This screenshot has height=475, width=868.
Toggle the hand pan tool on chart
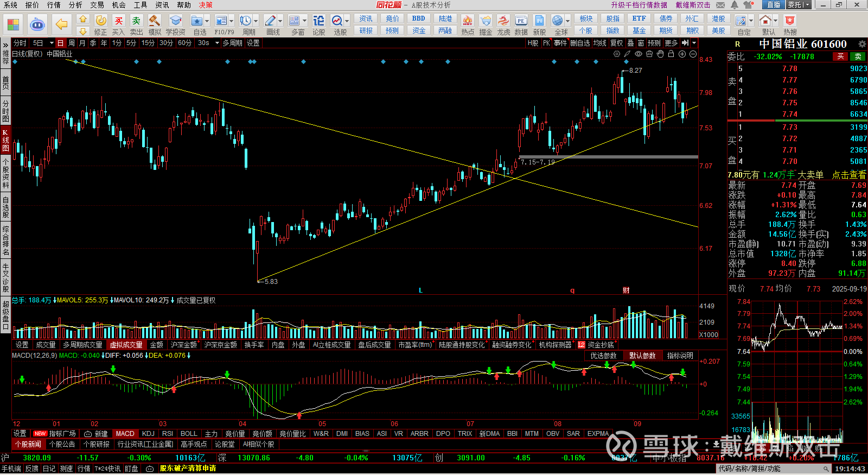[660, 54]
